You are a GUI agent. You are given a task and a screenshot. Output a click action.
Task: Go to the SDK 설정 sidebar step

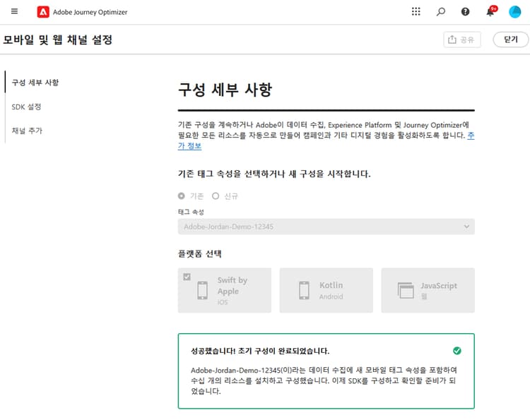(x=26, y=107)
